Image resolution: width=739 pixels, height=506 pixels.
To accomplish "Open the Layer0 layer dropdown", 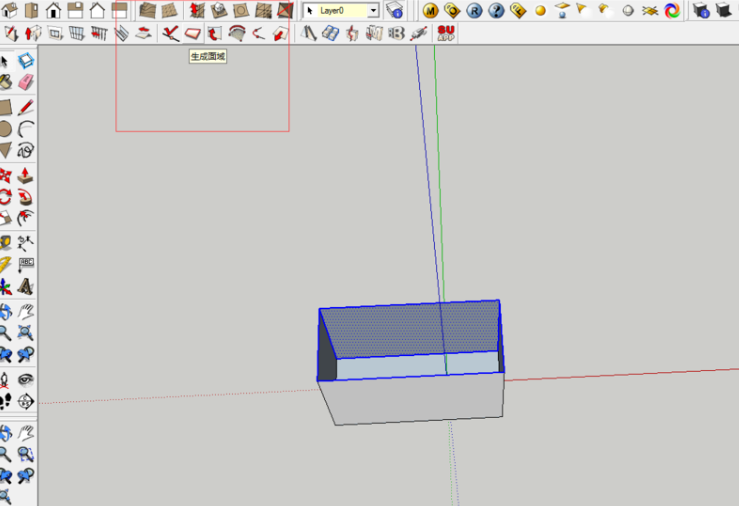I will tap(341, 10).
